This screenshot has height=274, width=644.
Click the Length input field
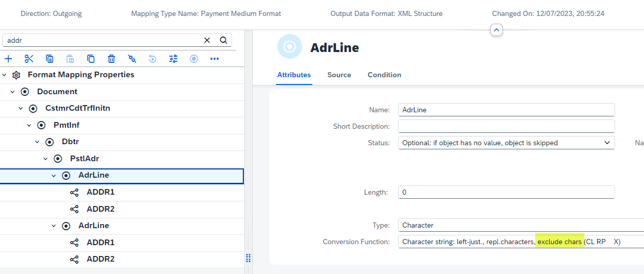[506, 192]
